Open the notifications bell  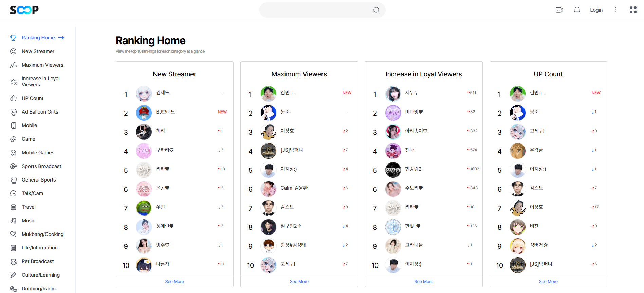[x=577, y=10]
